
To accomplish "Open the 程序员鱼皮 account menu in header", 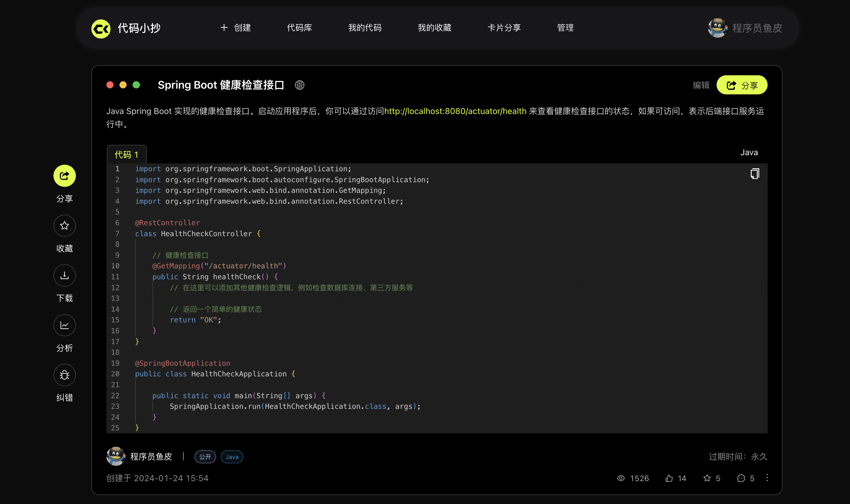I will point(745,28).
